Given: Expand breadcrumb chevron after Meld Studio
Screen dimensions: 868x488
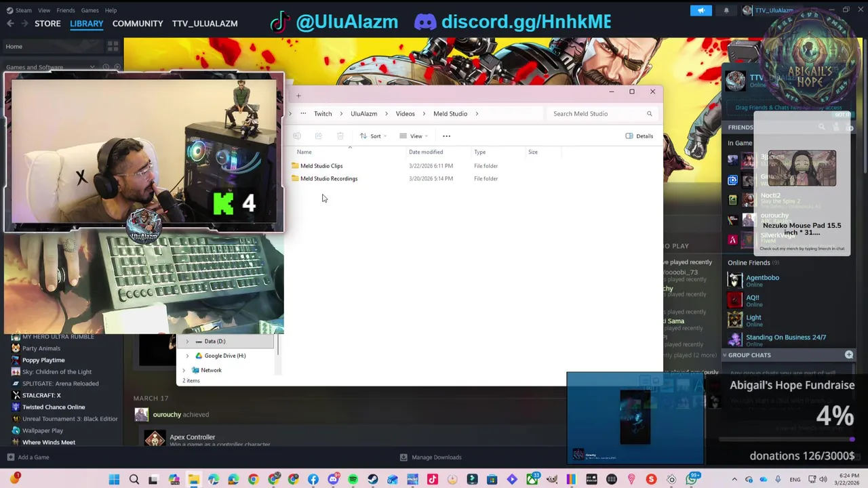Looking at the screenshot, I should click(477, 114).
